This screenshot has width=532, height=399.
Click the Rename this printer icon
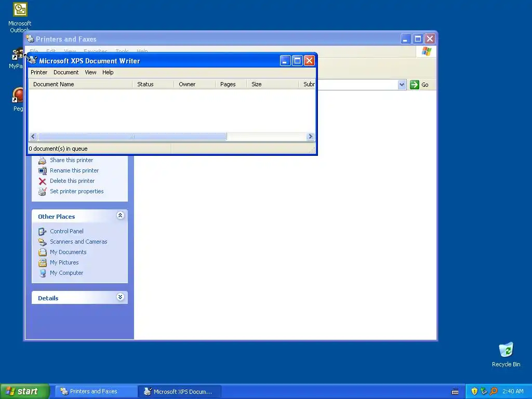pos(43,170)
